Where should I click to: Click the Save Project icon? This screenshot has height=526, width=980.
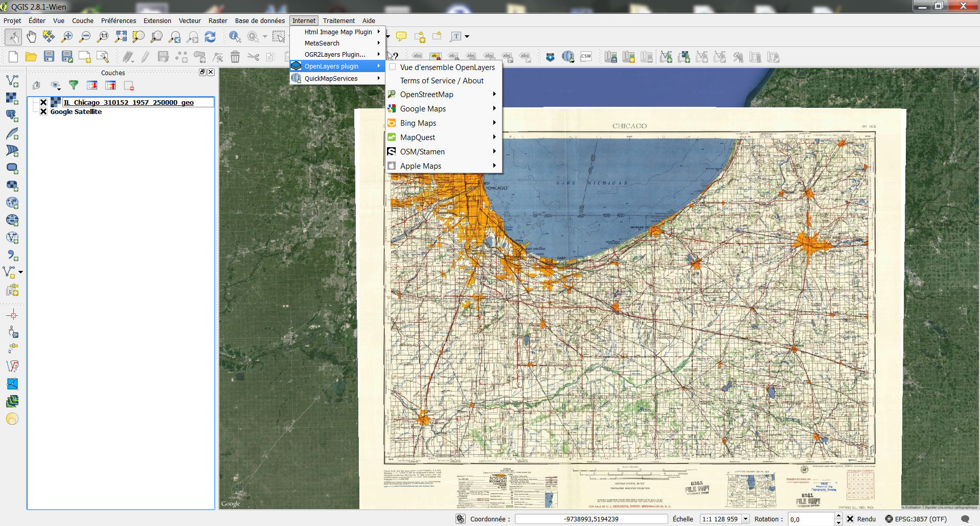pos(49,57)
